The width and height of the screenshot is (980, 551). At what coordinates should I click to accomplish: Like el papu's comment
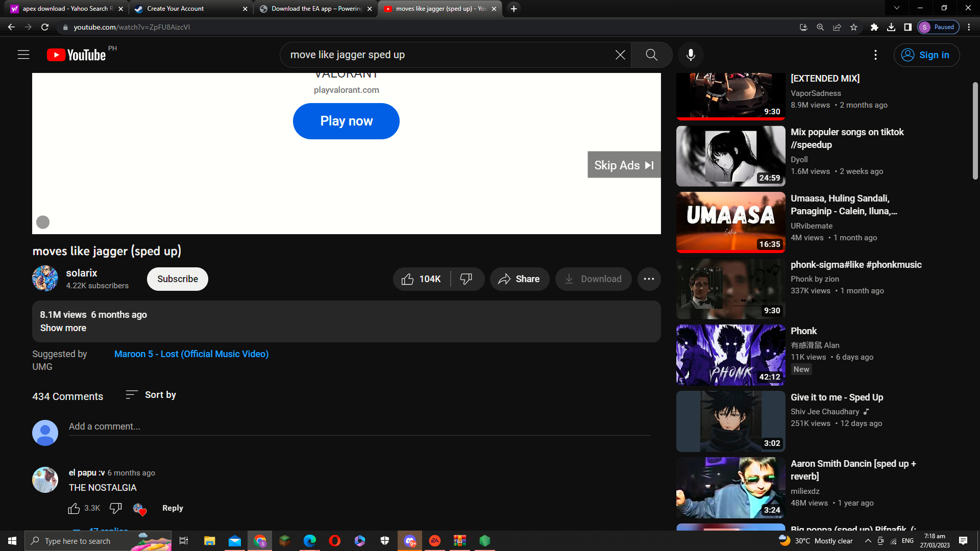(74, 508)
